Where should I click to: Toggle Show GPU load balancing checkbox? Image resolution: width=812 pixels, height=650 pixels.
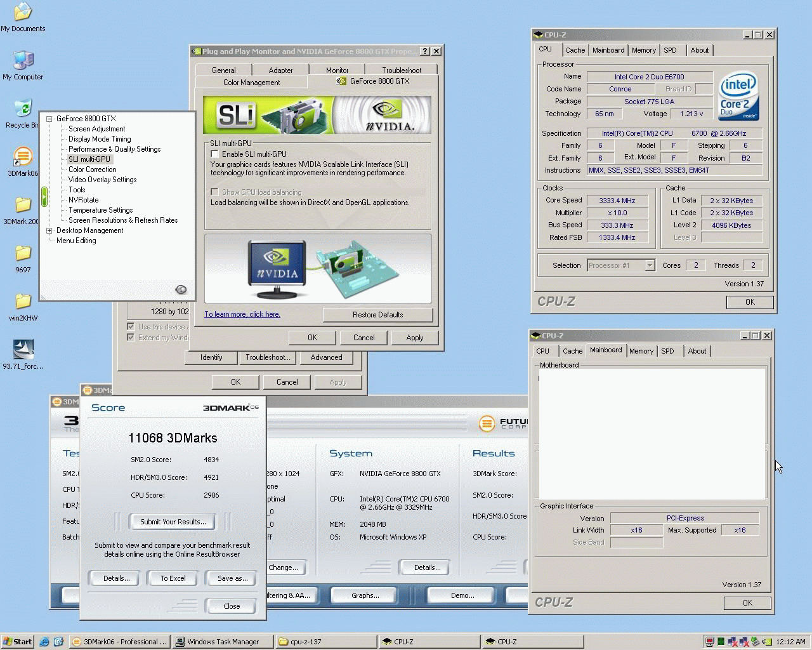pos(215,192)
